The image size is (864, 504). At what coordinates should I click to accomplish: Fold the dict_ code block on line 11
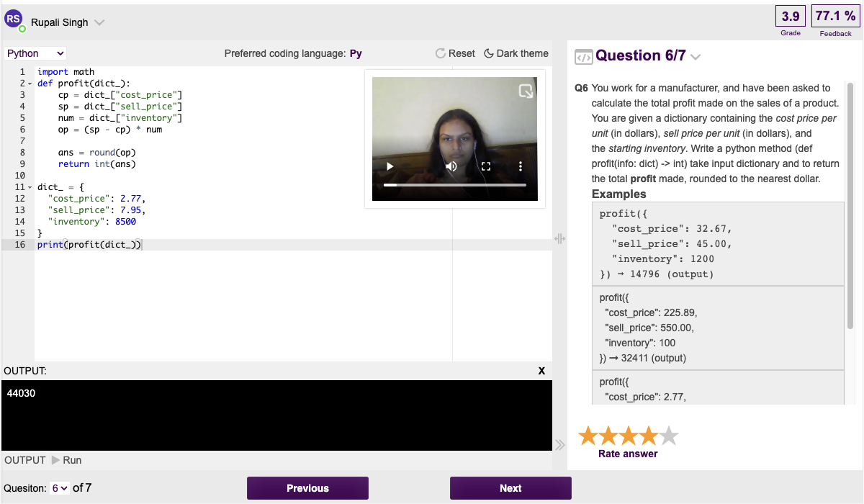pyautogui.click(x=30, y=187)
